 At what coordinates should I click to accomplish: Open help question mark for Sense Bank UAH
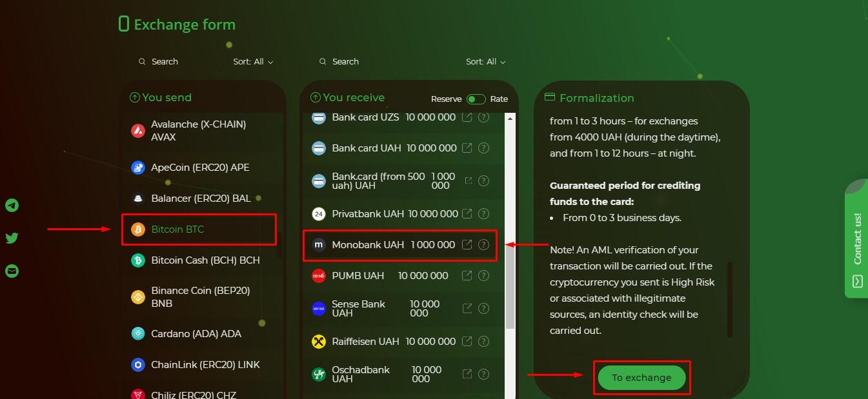(x=483, y=309)
